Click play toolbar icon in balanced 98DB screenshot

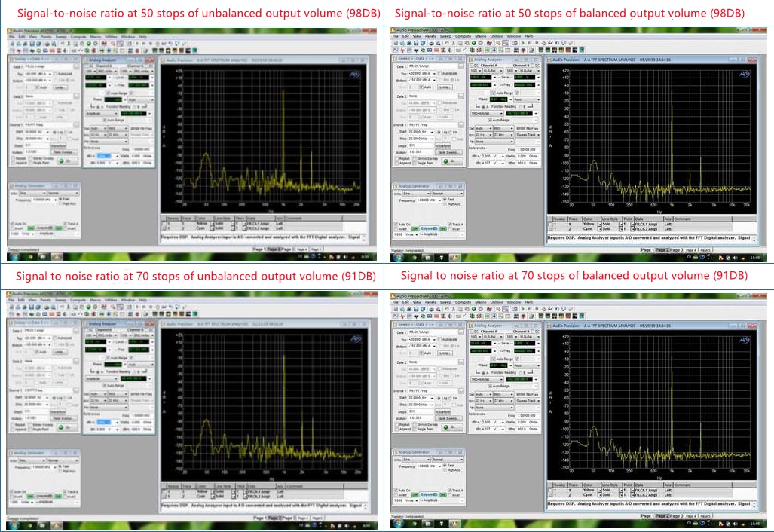pyautogui.click(x=523, y=43)
